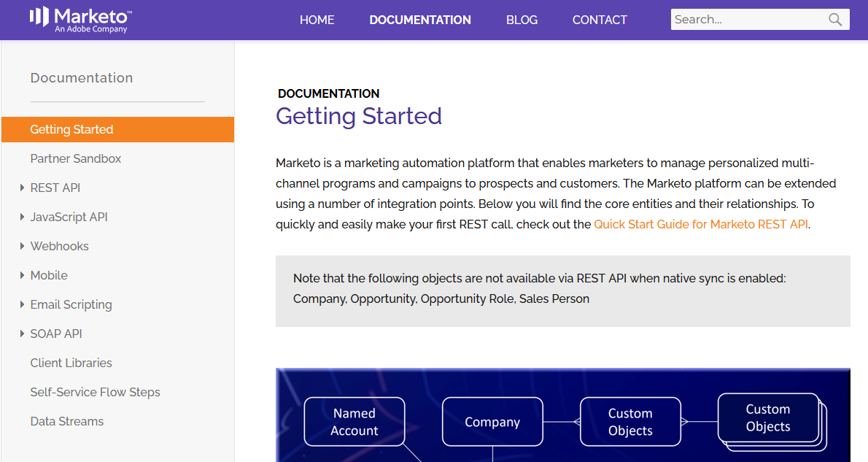Viewport: 868px width, 462px height.
Task: Open Data Streams sidebar link
Action: tap(67, 422)
